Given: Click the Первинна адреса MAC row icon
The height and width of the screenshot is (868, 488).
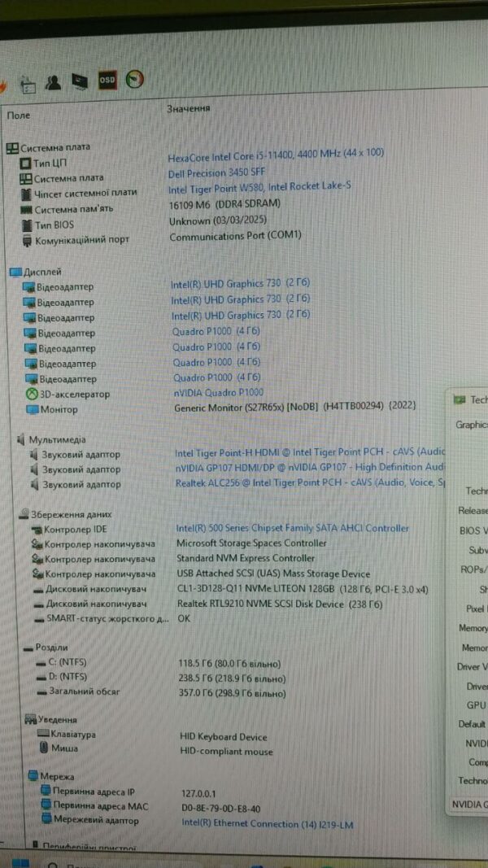Looking at the screenshot, I should (x=46, y=806).
